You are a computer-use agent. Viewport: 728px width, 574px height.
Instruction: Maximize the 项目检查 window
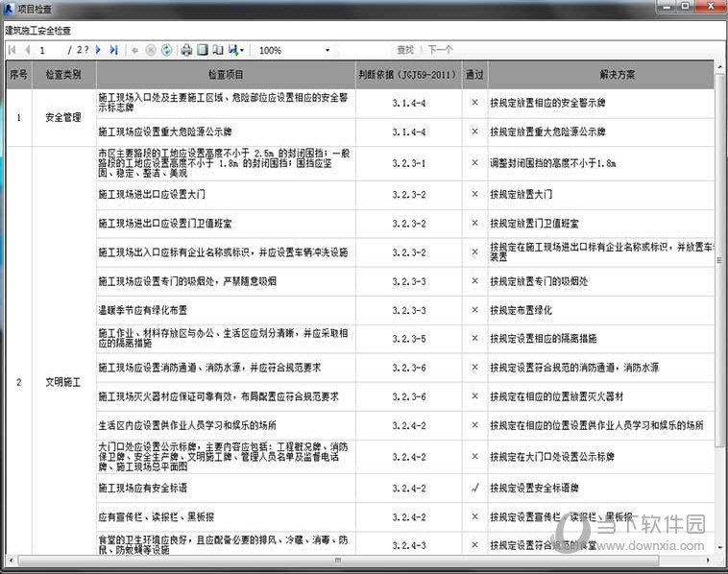[686, 6]
